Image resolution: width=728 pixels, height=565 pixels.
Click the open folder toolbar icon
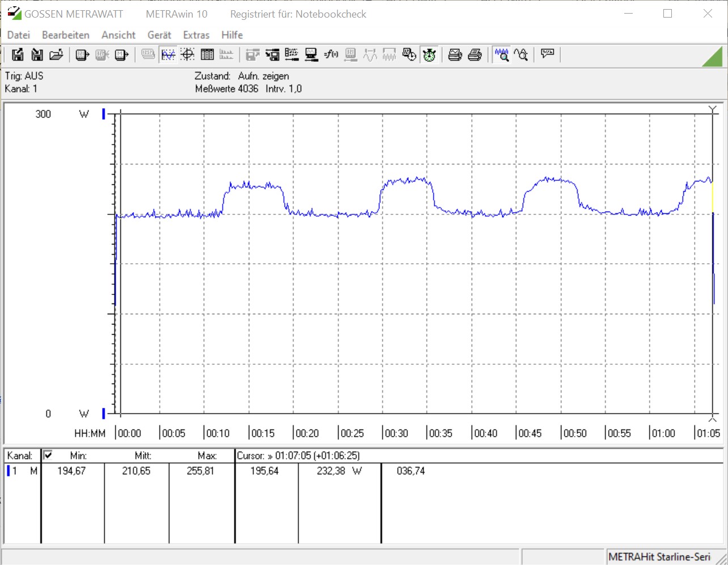pyautogui.click(x=56, y=54)
